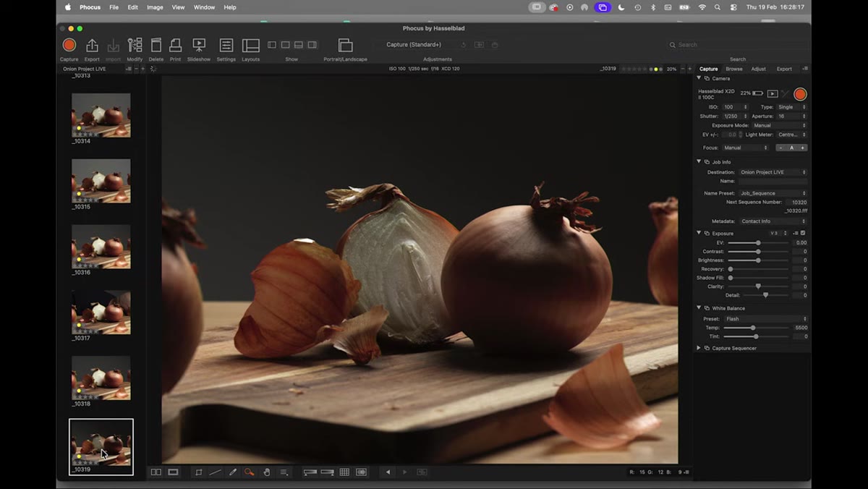Toggle the grid overlay icon

344,472
